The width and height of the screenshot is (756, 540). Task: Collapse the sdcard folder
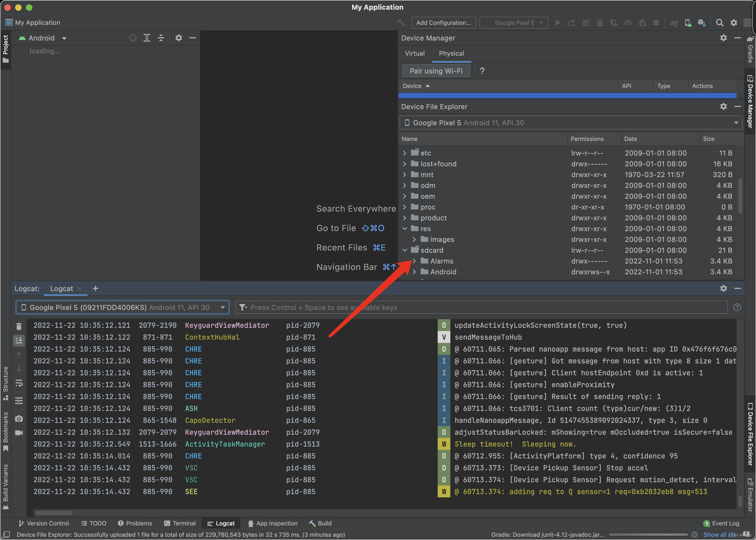tap(405, 250)
